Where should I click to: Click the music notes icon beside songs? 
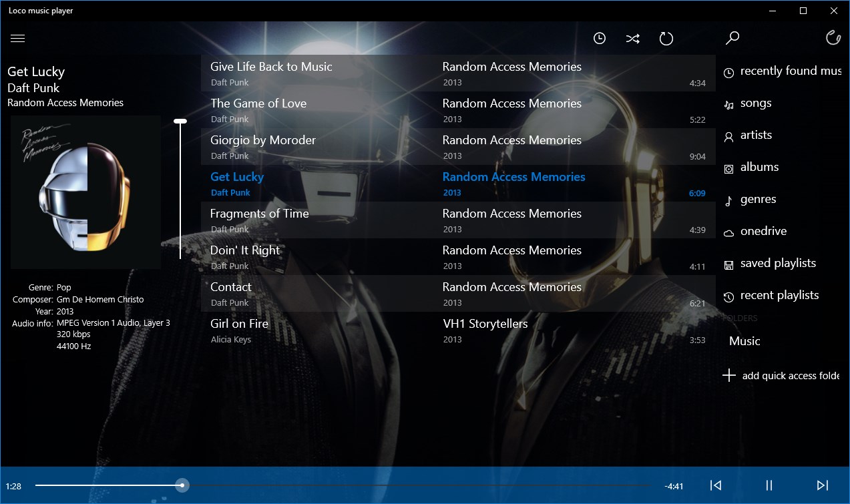coord(729,104)
